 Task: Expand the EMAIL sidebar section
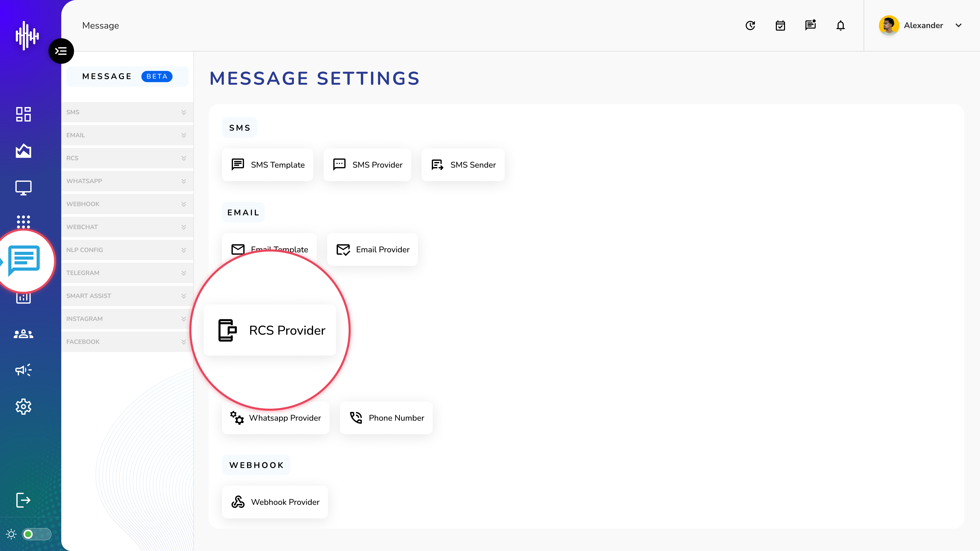point(127,135)
